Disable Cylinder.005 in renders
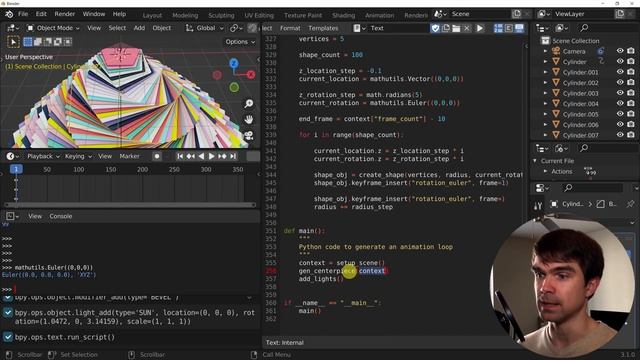 coord(631,114)
